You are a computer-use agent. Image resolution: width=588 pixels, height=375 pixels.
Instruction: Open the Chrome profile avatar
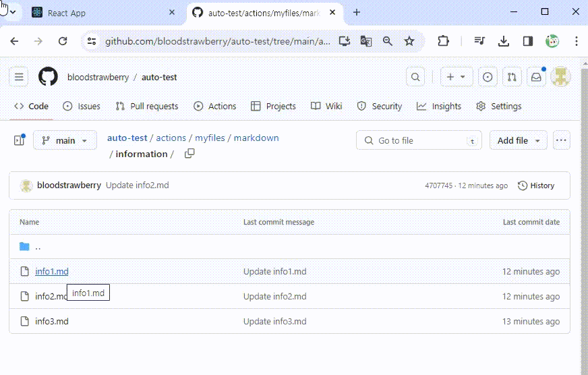[x=552, y=41]
